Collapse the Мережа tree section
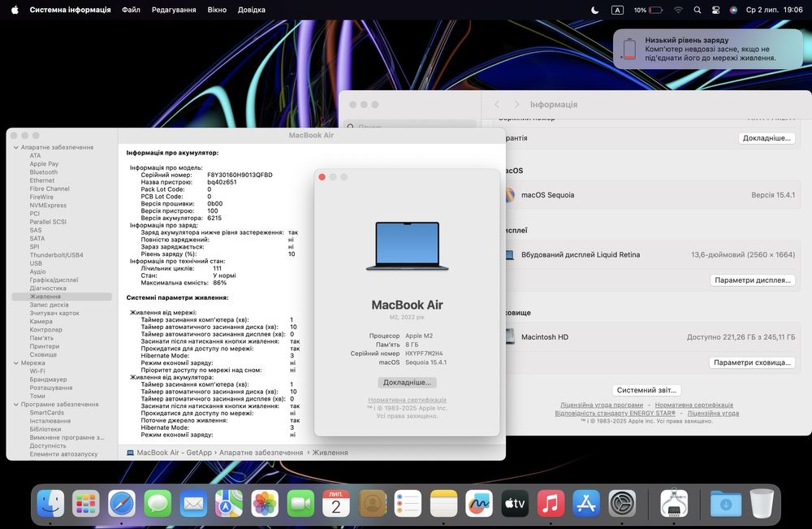This screenshot has width=812, height=529. (x=15, y=362)
